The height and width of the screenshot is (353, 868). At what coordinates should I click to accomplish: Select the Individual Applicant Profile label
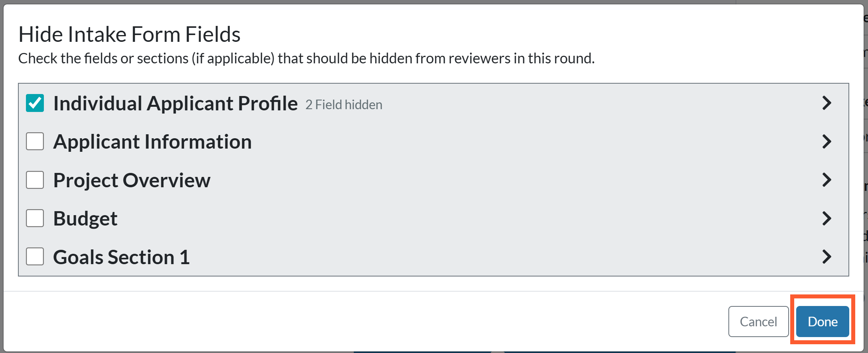(176, 104)
